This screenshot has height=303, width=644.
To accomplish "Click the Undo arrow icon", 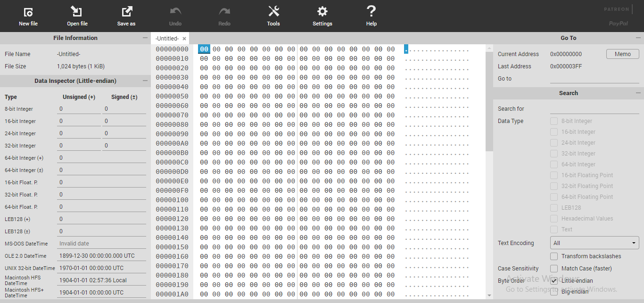I will (x=175, y=11).
